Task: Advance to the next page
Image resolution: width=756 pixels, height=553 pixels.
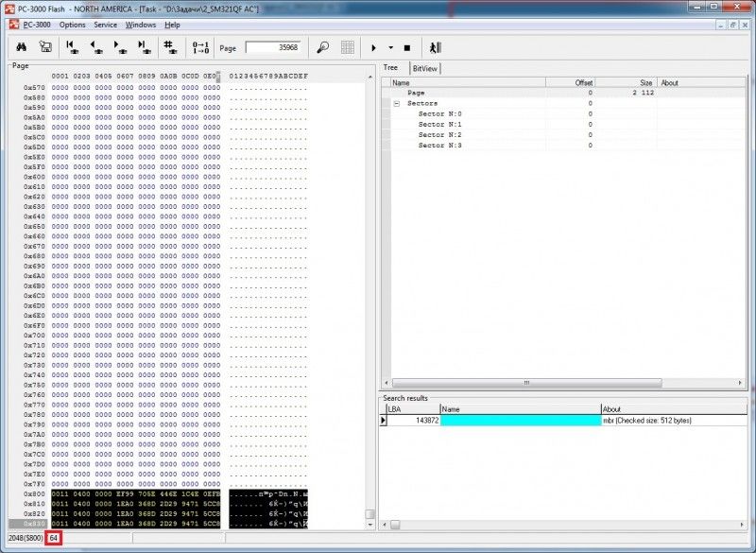Action: pyautogui.click(x=120, y=46)
